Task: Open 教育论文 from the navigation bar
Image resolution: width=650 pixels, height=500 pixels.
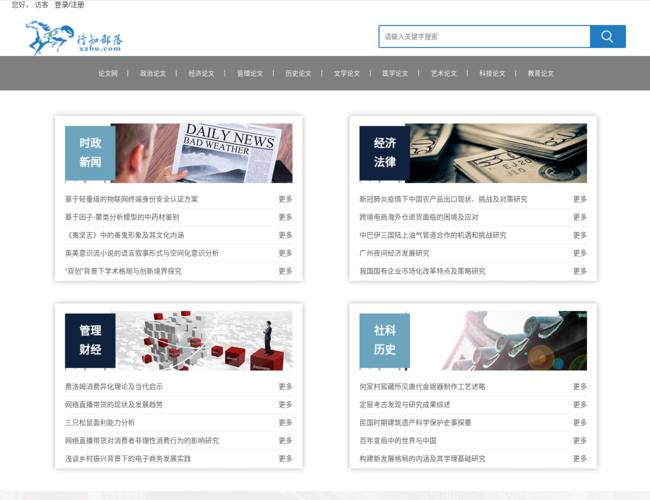Action: [540, 73]
